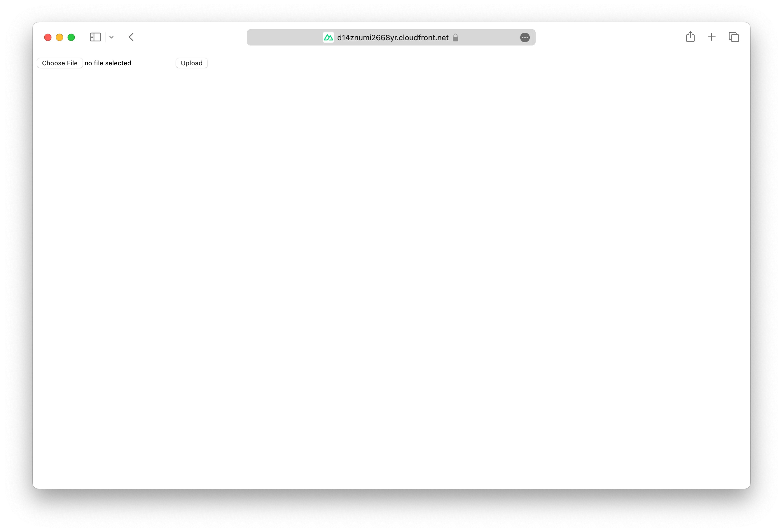Screen dimensions: 783x532
Task: Click the address bar to edit URL
Action: 391,37
